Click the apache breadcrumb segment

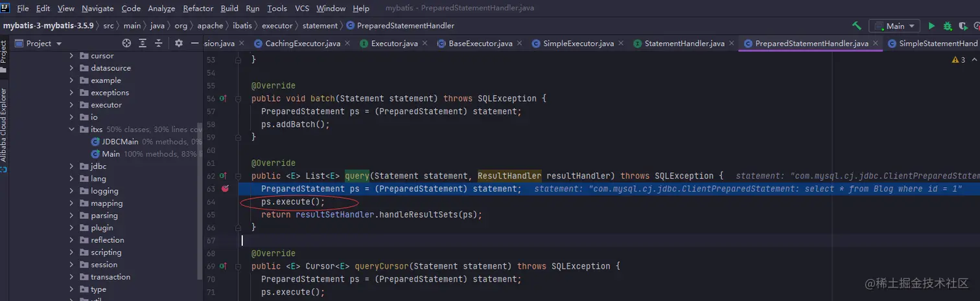pos(210,26)
